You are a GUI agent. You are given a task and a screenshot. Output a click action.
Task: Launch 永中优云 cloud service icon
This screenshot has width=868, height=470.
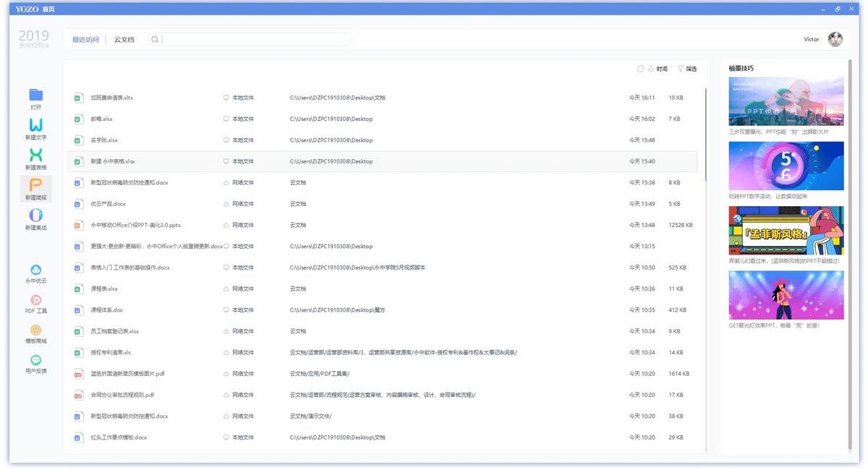pyautogui.click(x=36, y=274)
